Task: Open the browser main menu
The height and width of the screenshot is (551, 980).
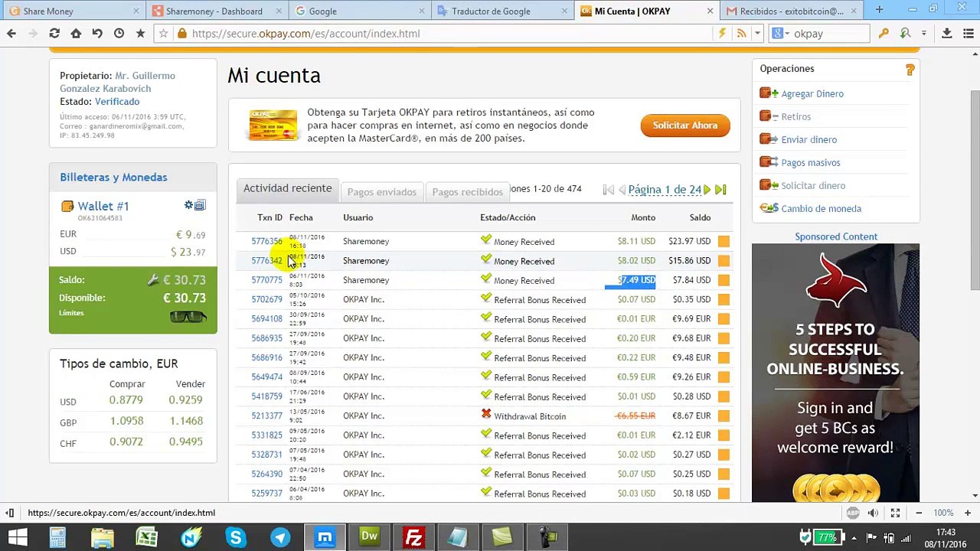Action: click(967, 34)
